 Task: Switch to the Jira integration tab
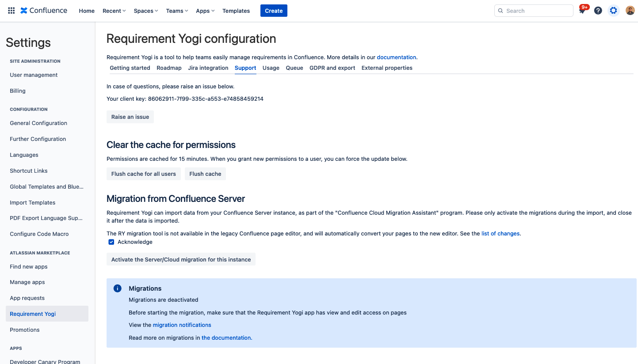tap(208, 68)
